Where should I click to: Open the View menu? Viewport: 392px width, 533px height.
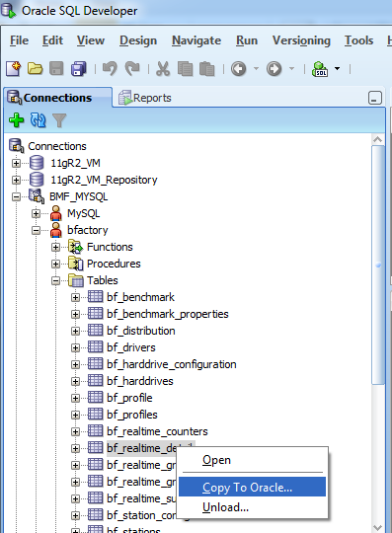(91, 40)
